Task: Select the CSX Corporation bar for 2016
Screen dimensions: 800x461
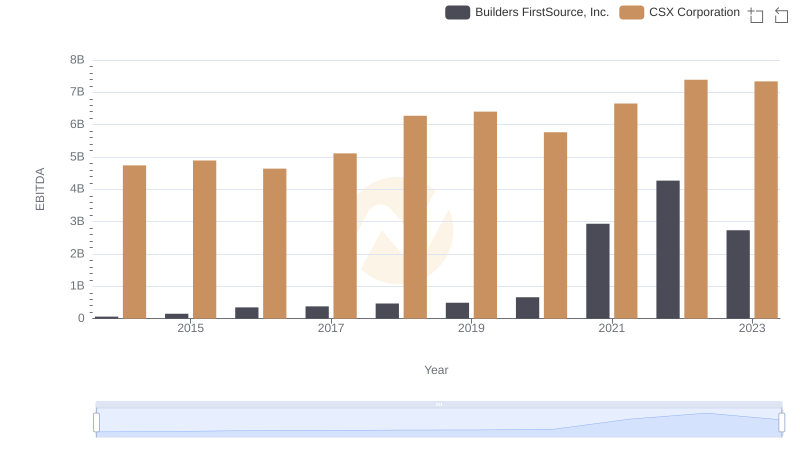Action: coord(274,243)
